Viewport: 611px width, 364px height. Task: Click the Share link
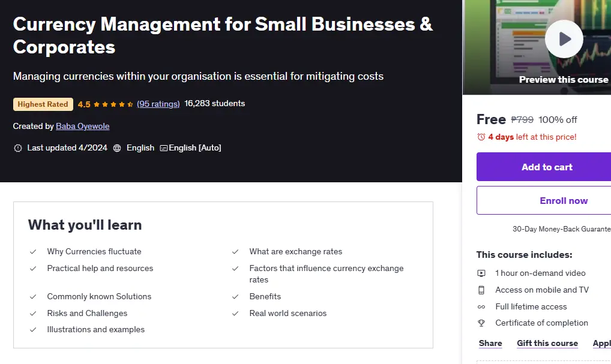[x=490, y=344]
